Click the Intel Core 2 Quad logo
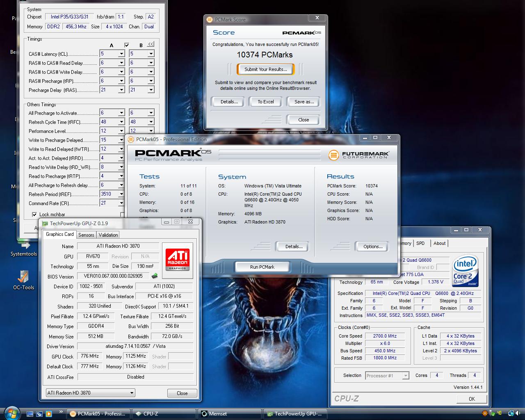The image size is (525, 420). pos(466,270)
